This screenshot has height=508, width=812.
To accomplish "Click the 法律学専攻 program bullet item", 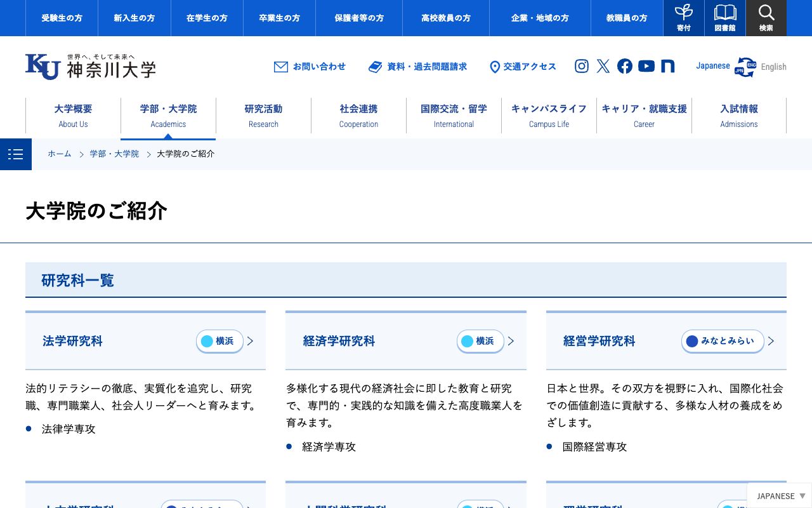I will coord(69,429).
